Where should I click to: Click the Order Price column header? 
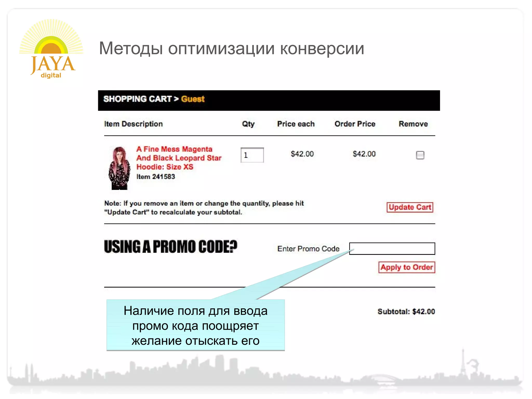tap(355, 124)
